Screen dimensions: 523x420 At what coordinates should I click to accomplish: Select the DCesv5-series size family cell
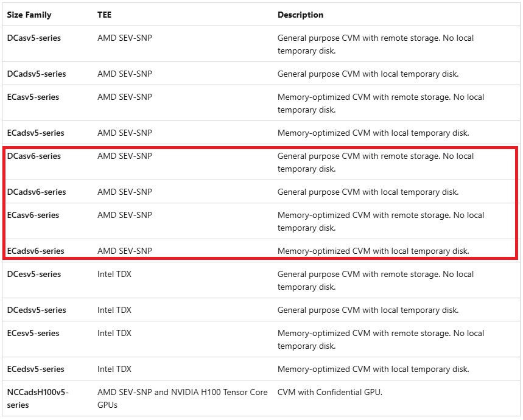click(34, 274)
